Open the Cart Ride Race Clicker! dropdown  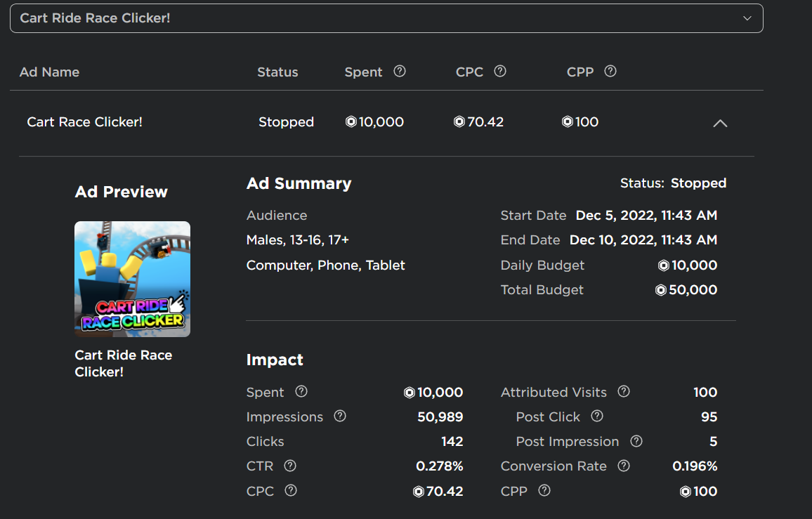pyautogui.click(x=386, y=18)
